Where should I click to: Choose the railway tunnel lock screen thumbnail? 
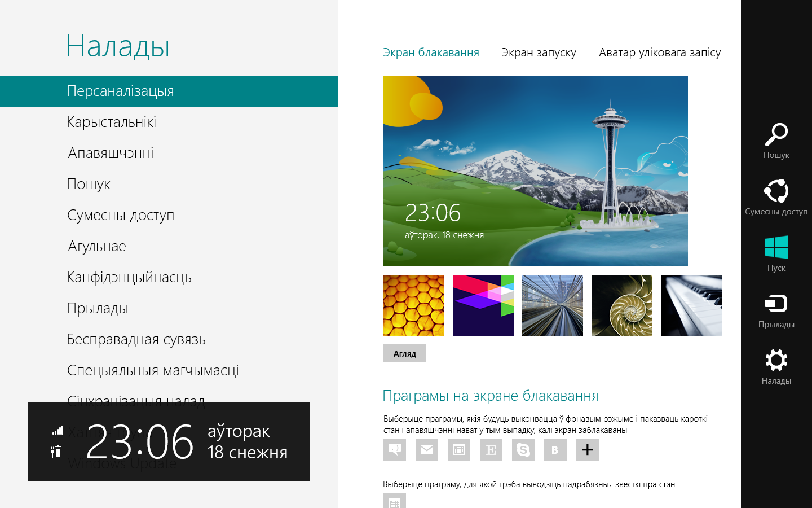coord(553,305)
